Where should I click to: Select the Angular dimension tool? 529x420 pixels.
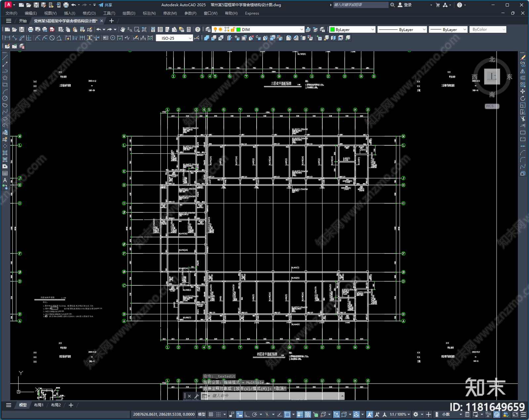click(59, 38)
